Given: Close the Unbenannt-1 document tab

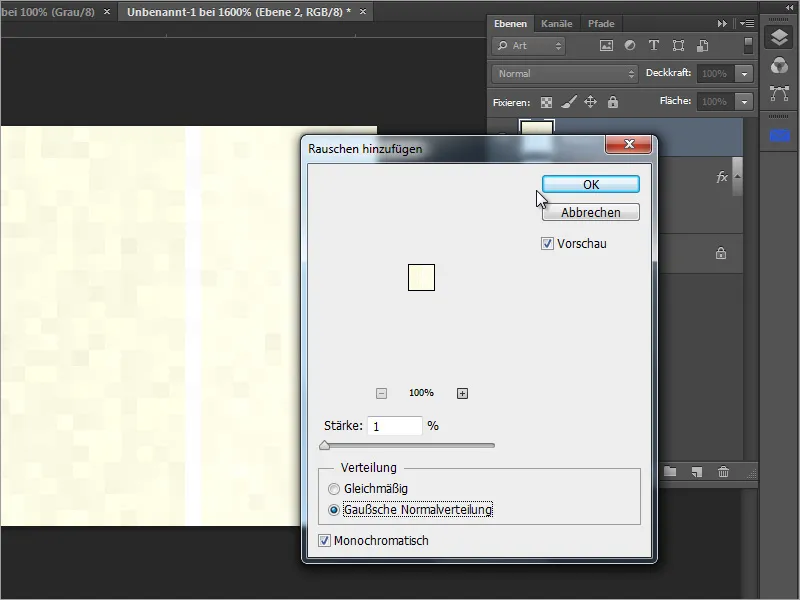Looking at the screenshot, I should click(x=363, y=11).
